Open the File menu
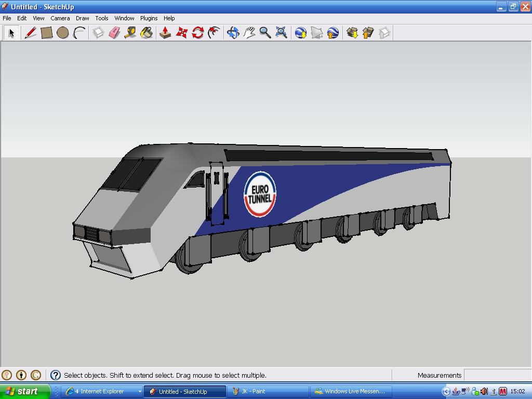Screen dimensions: 532x399 pos(7,18)
